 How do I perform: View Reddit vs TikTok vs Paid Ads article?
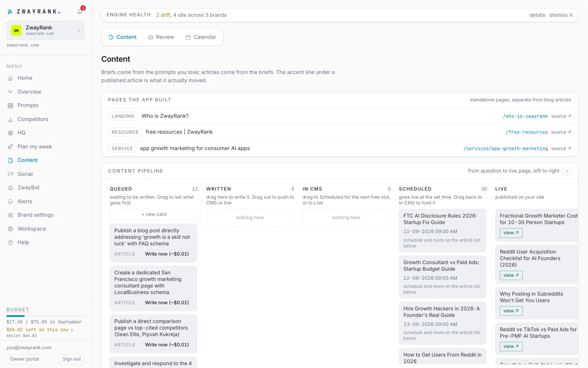click(511, 347)
